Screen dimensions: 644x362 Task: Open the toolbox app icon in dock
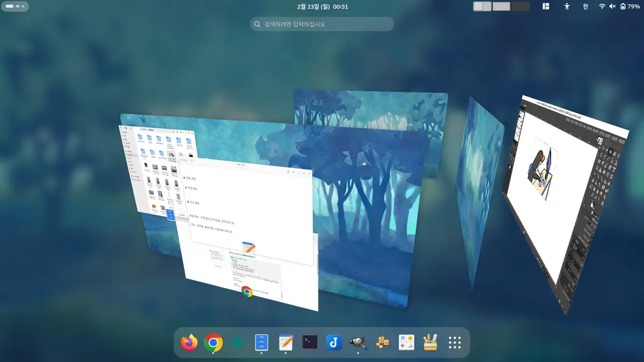tap(430, 343)
